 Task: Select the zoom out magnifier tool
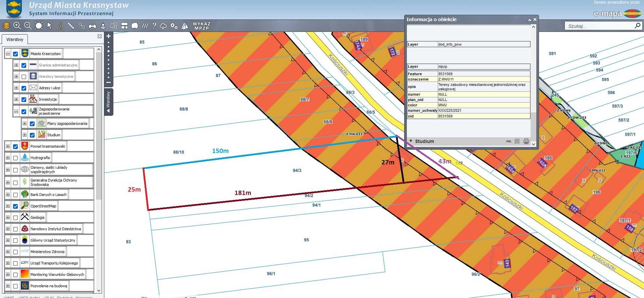[28, 26]
